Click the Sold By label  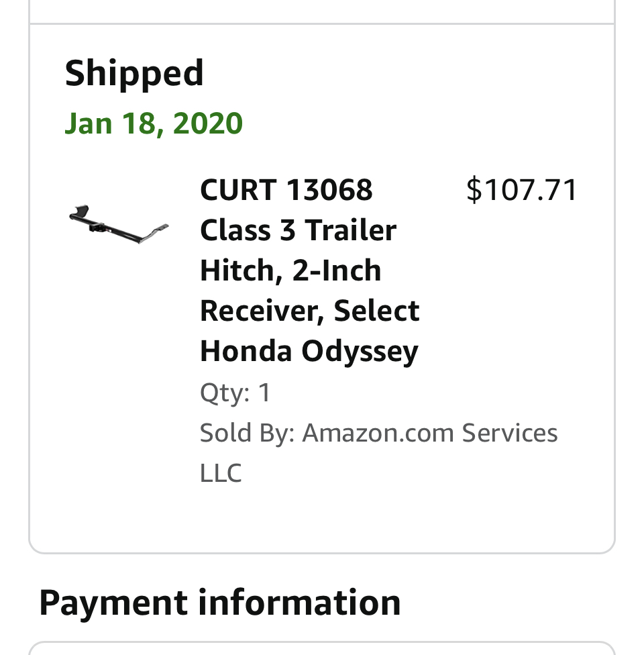click(247, 433)
